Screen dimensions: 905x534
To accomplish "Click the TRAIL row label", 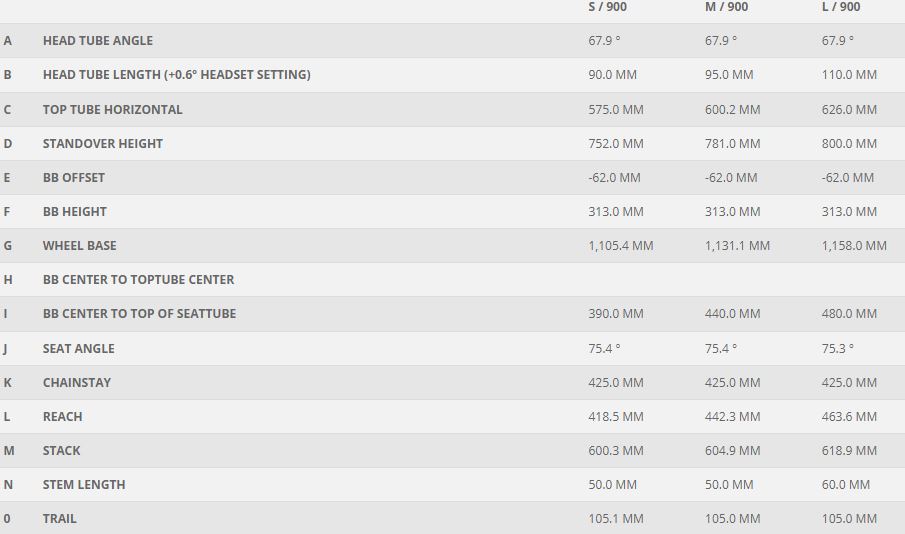I will [59, 518].
